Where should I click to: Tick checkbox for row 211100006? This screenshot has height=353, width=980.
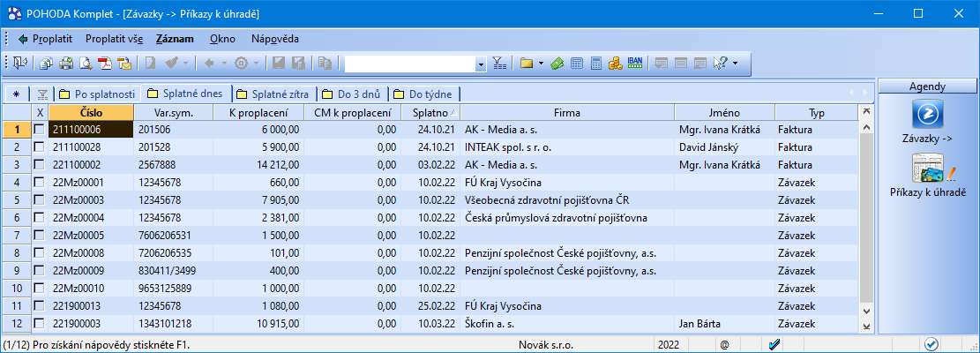(x=40, y=130)
